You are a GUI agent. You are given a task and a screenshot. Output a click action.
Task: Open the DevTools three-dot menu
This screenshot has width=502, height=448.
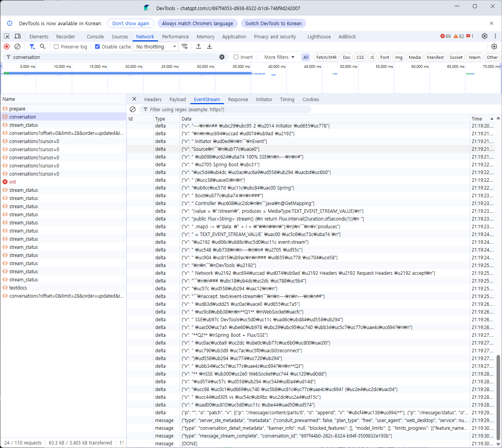click(x=495, y=36)
